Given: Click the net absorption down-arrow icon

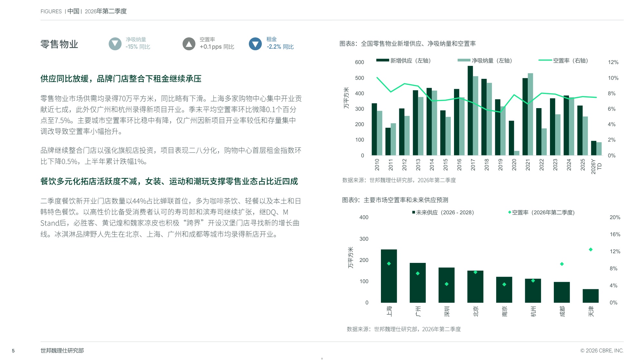Looking at the screenshot, I should pos(115,44).
